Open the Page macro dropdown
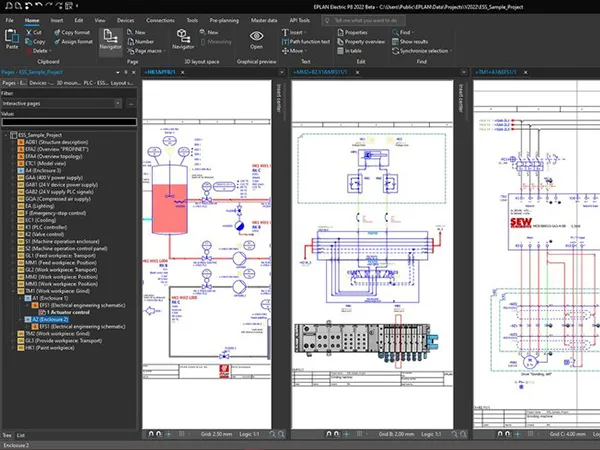Screen dimensions: 600x450 (x=147, y=50)
